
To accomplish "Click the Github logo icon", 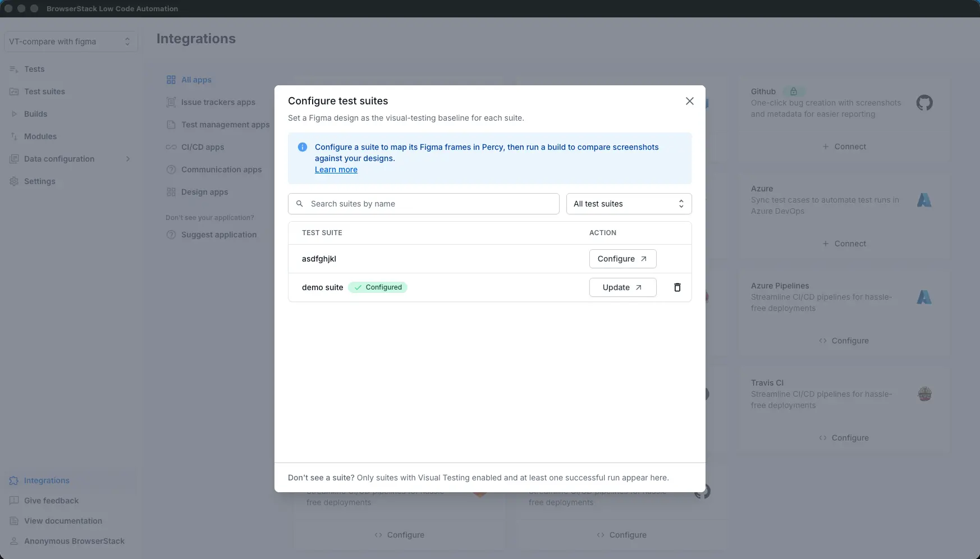I will click(x=924, y=103).
